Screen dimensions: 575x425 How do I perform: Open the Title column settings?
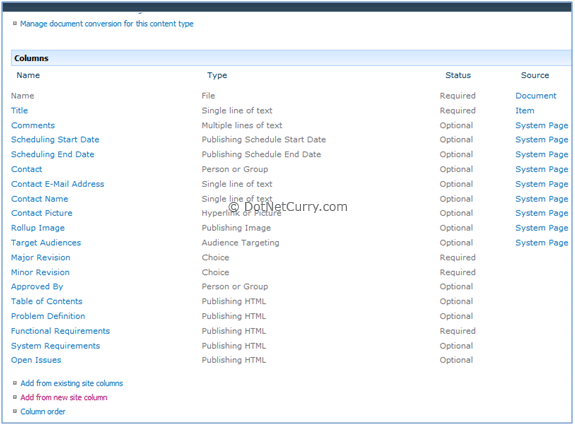click(x=19, y=110)
